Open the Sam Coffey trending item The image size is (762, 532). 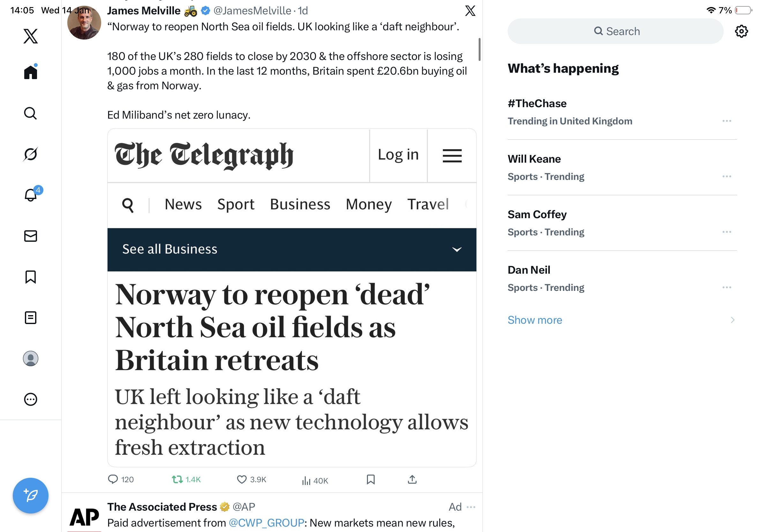[537, 215]
